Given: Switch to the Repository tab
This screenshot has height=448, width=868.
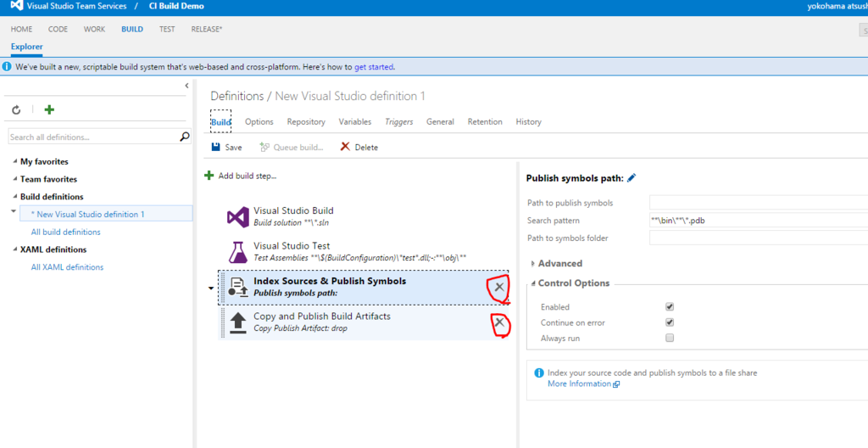Looking at the screenshot, I should click(306, 122).
